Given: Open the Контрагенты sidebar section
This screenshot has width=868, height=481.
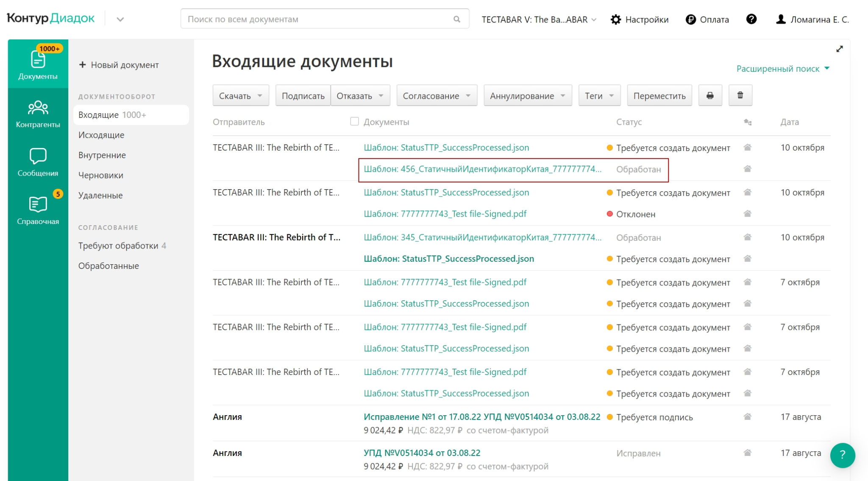Looking at the screenshot, I should click(38, 113).
